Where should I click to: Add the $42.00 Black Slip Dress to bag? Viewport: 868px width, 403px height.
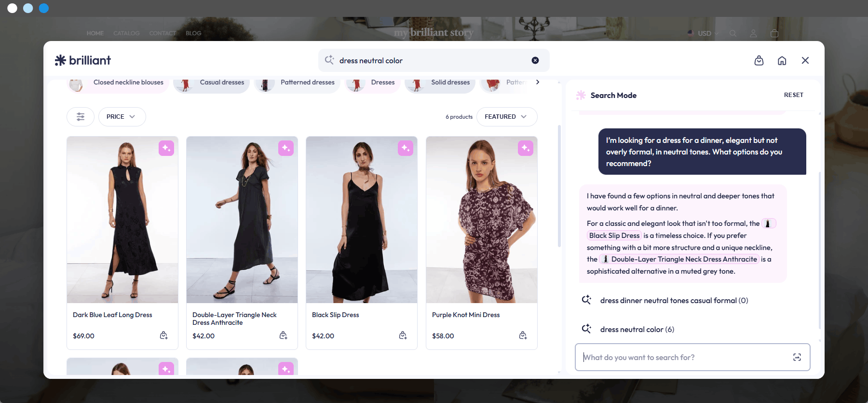[403, 335]
